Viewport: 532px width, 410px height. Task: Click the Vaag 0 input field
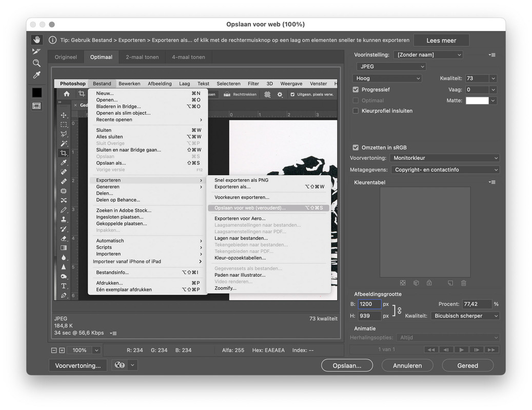(x=477, y=90)
